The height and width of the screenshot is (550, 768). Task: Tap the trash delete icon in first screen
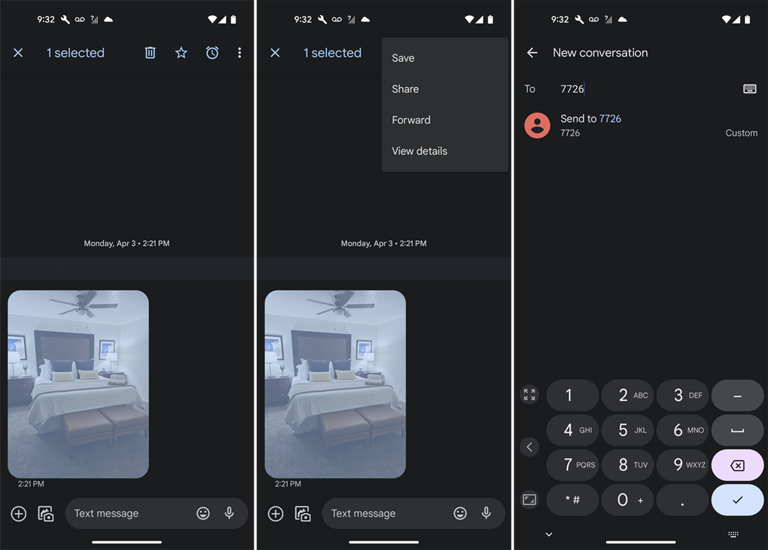(150, 52)
